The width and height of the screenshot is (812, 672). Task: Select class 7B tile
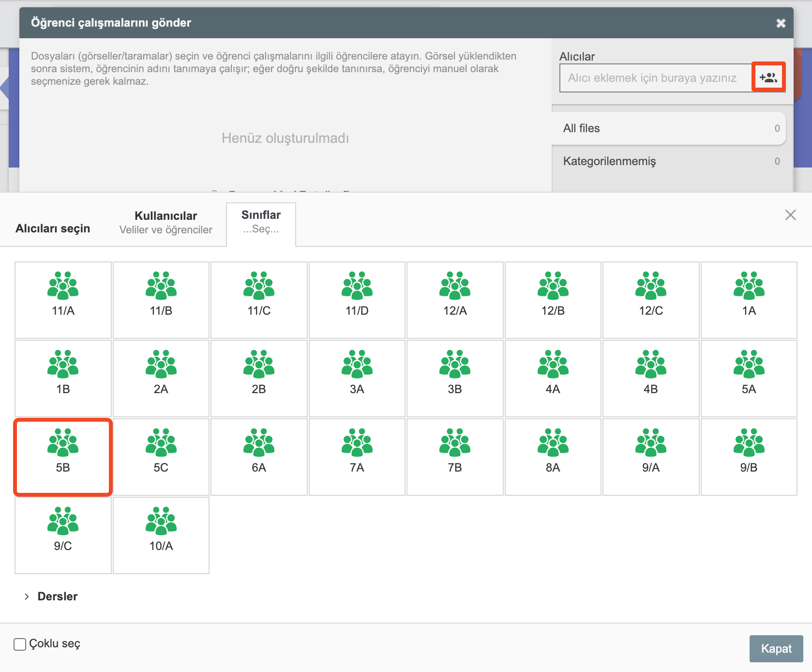pos(455,457)
